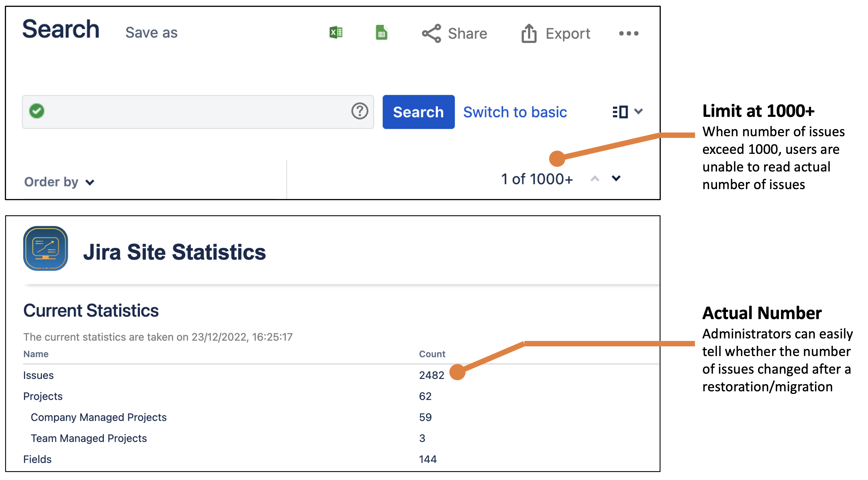
Task: Go to next issue with down chevron
Action: pyautogui.click(x=616, y=178)
